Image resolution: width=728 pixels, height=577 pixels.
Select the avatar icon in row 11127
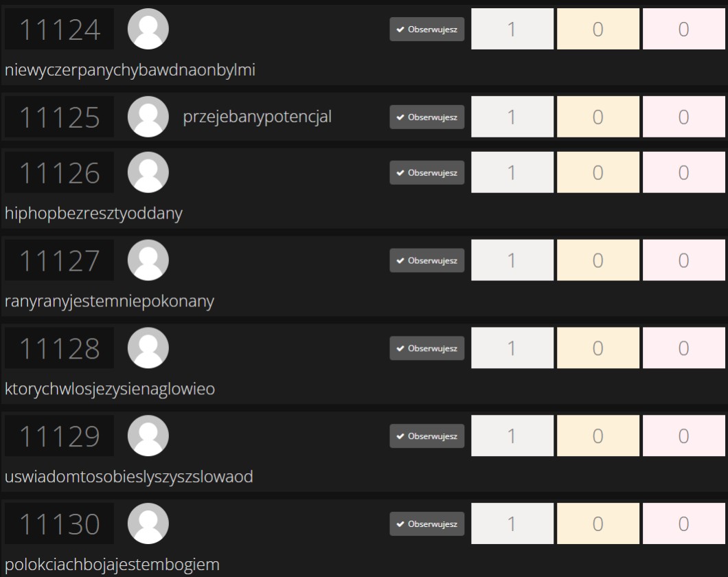(x=148, y=260)
